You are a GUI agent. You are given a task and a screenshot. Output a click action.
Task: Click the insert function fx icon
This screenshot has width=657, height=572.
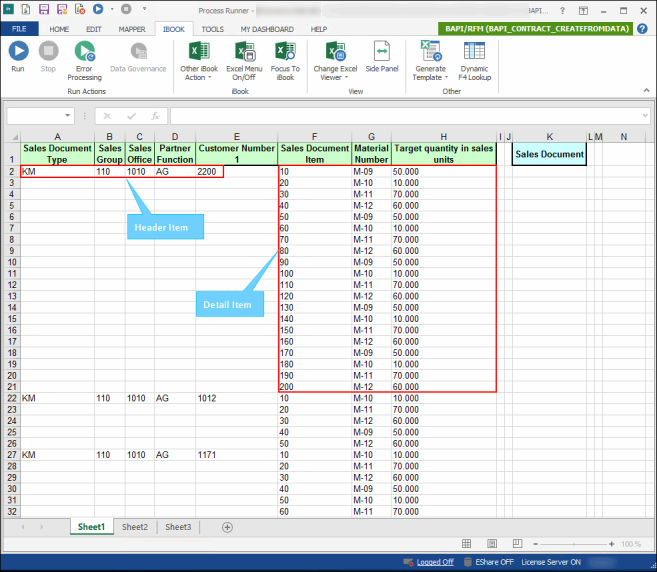click(155, 116)
